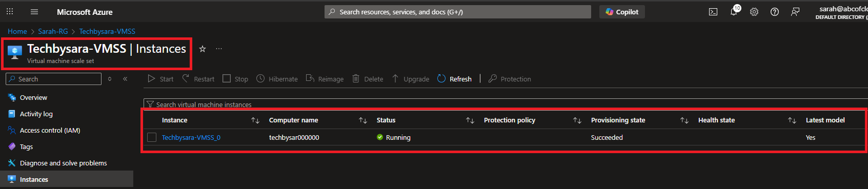The height and width of the screenshot is (189, 868).
Task: Click the Microsoft Azure title
Action: pyautogui.click(x=85, y=12)
